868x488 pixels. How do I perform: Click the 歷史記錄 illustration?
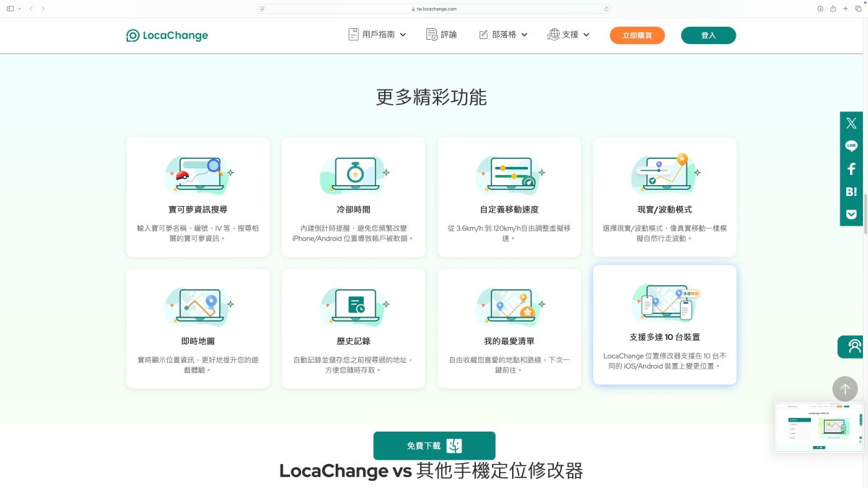tap(354, 306)
